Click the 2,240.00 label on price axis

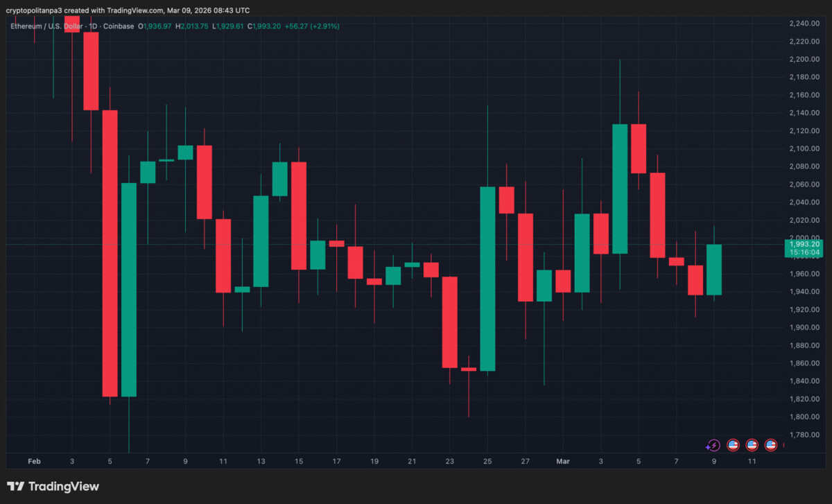click(x=804, y=24)
